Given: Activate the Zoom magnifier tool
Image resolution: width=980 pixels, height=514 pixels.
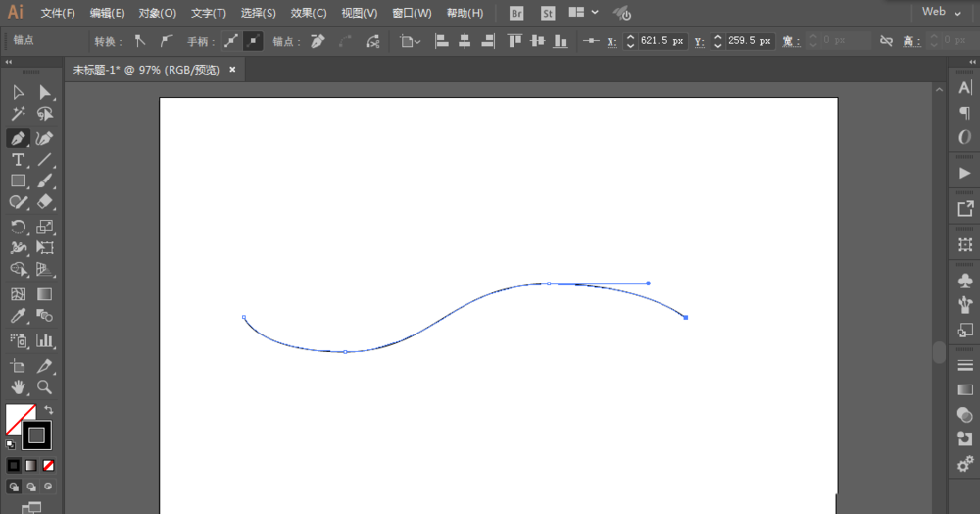Looking at the screenshot, I should click(44, 386).
